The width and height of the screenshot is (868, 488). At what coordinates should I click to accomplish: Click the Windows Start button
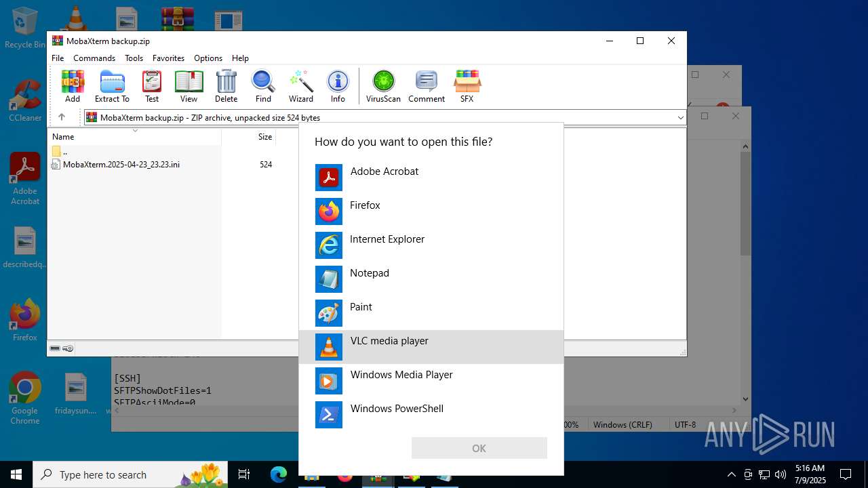[x=16, y=474]
